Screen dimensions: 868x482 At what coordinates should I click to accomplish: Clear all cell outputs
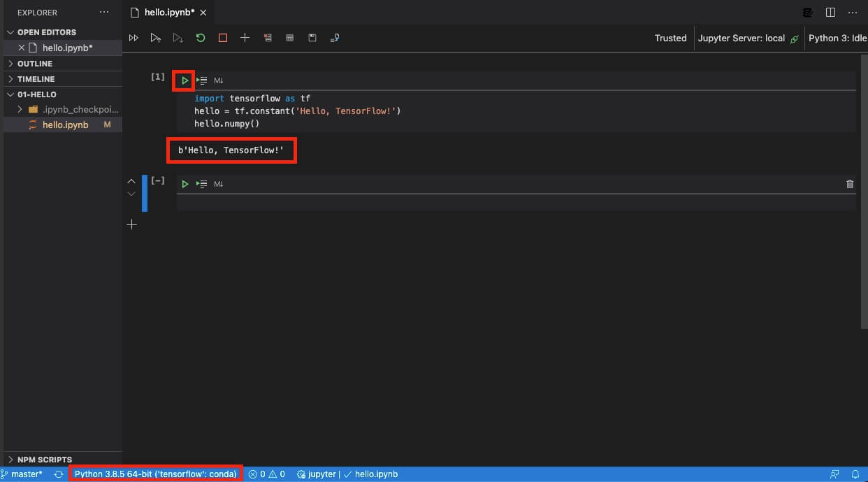[x=268, y=38]
